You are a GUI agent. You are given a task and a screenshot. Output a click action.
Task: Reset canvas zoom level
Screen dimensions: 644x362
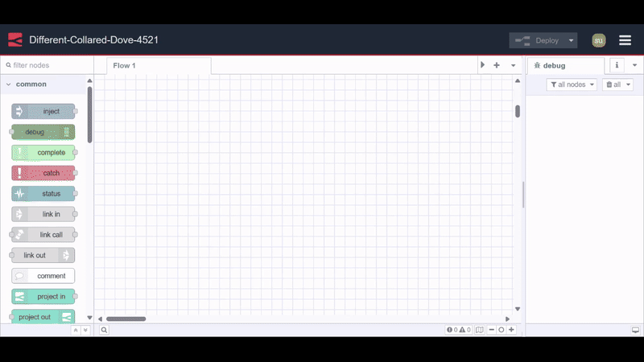501,330
